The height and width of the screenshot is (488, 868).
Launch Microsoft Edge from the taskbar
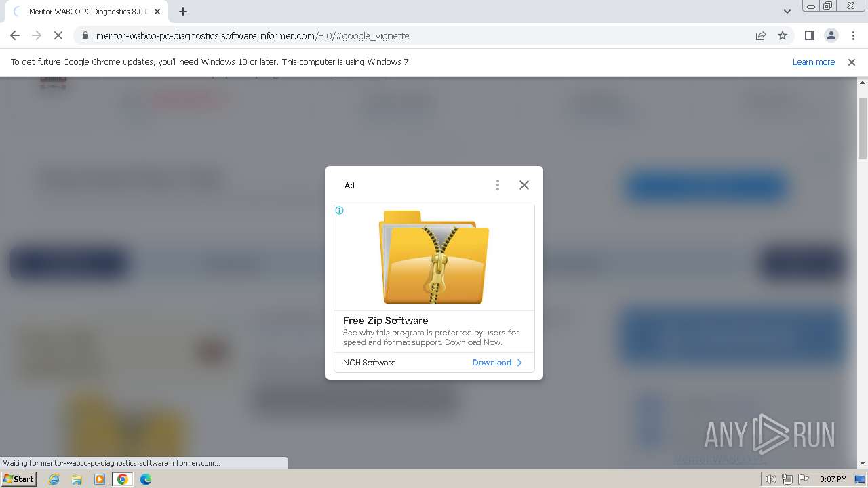pyautogui.click(x=146, y=479)
